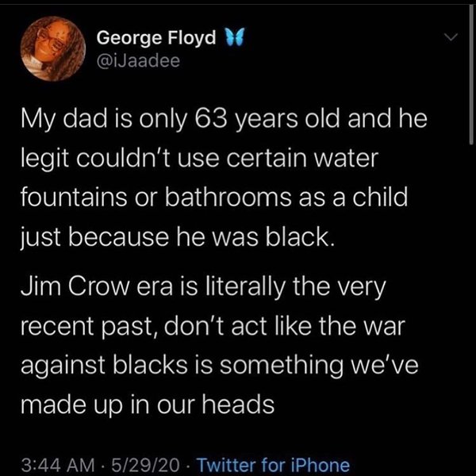This screenshot has width=476, height=476.
Task: Open the Twitter for iPhone source link
Action: coord(274,465)
